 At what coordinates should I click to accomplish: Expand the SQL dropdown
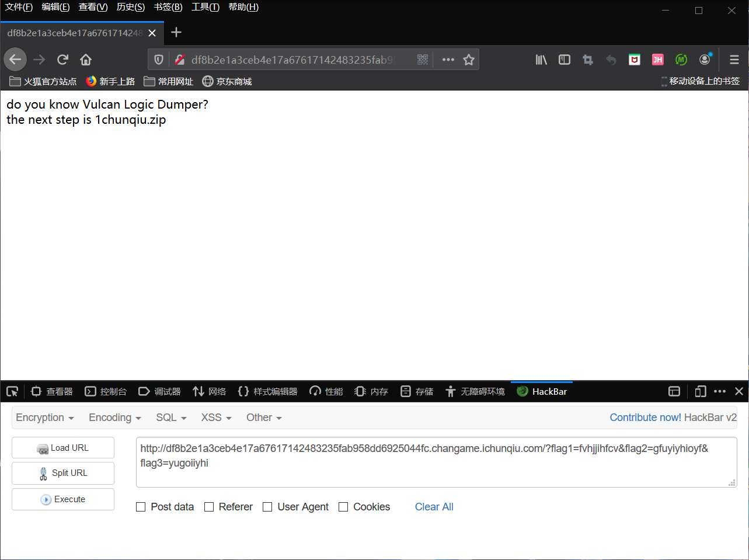[171, 418]
